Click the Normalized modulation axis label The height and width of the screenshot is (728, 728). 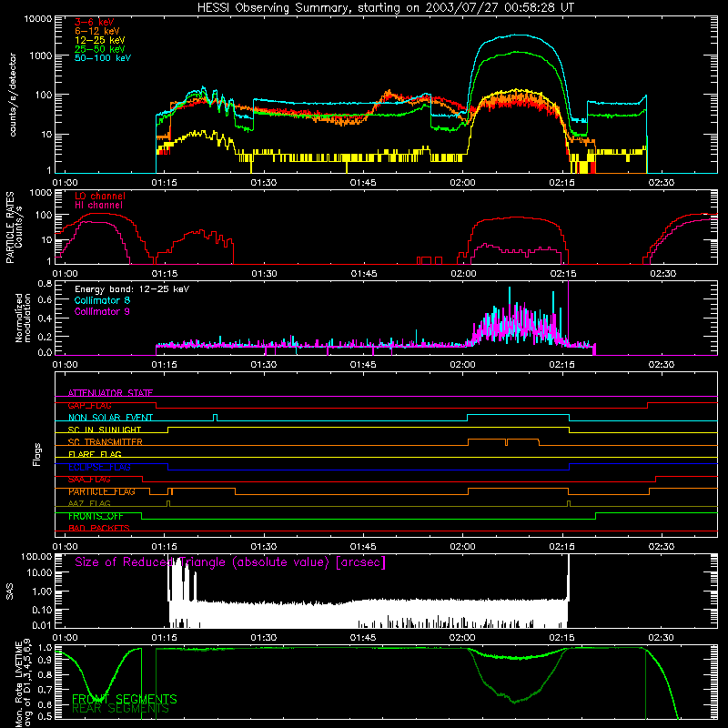point(23,318)
